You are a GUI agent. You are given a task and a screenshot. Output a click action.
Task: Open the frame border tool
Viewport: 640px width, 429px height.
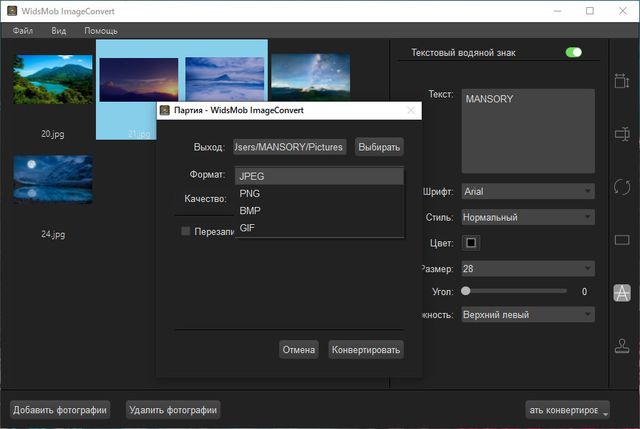click(x=621, y=240)
